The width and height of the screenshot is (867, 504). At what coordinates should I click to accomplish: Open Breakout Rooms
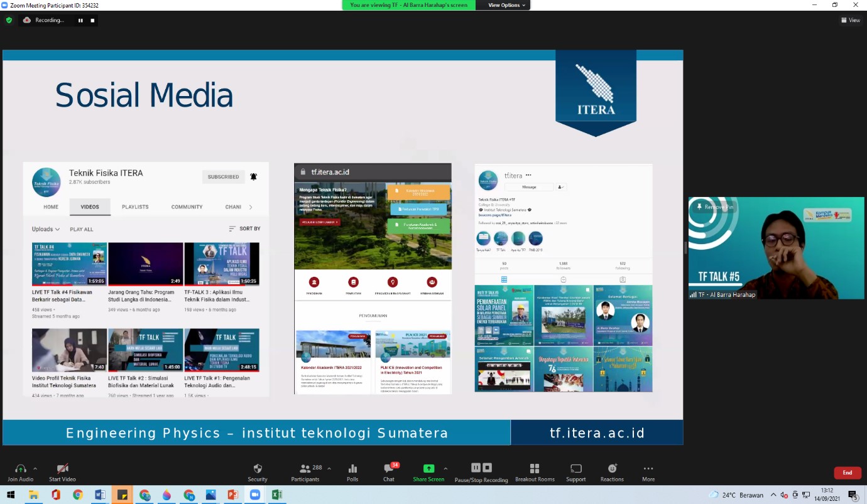[x=534, y=472]
